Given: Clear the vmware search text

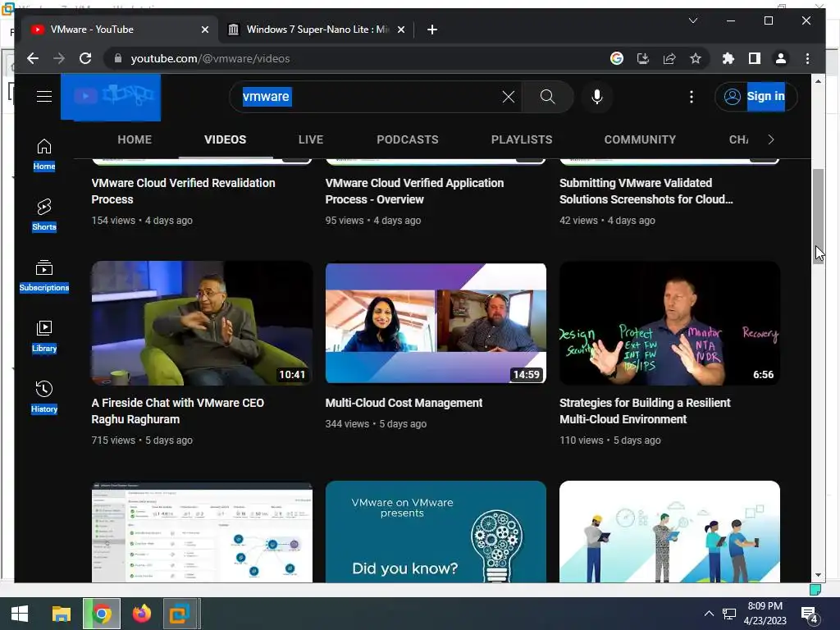Looking at the screenshot, I should coord(508,97).
